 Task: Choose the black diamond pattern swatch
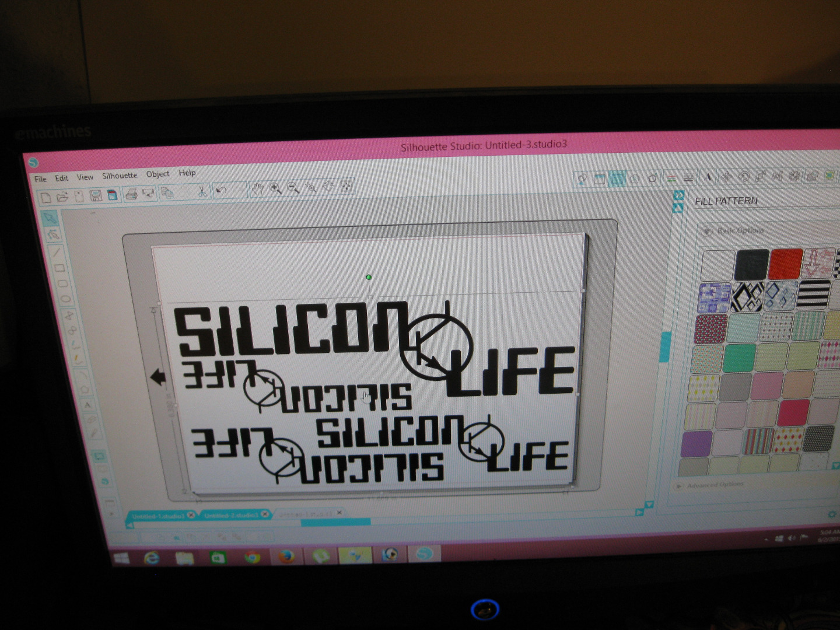coord(747,296)
